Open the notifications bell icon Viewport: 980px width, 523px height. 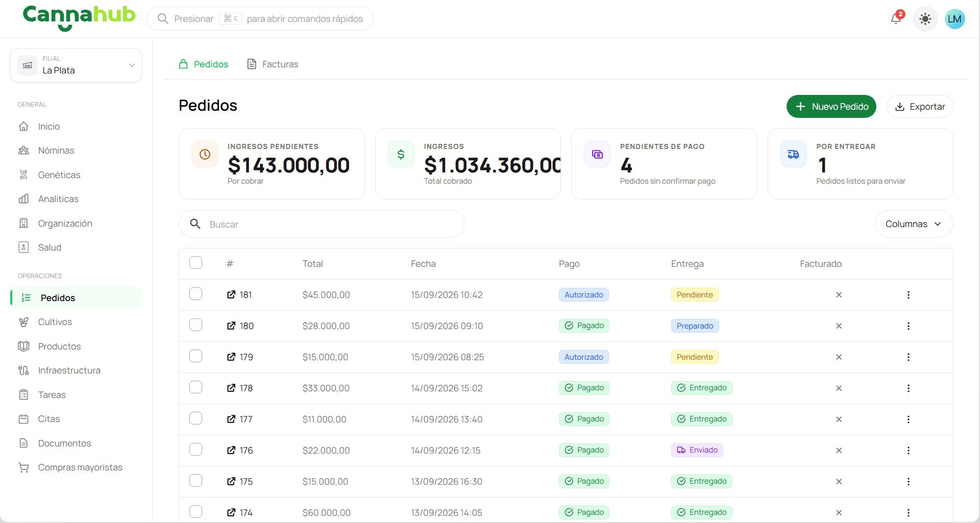coord(896,19)
